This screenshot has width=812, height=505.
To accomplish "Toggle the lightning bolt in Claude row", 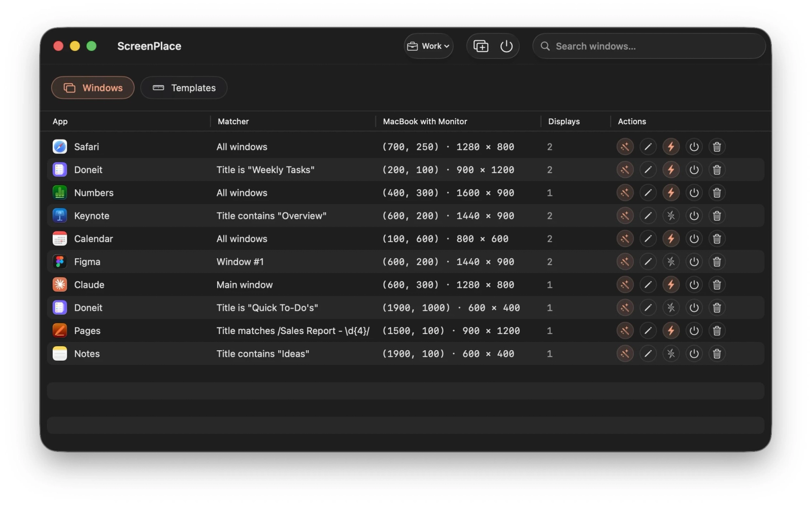I will point(671,285).
